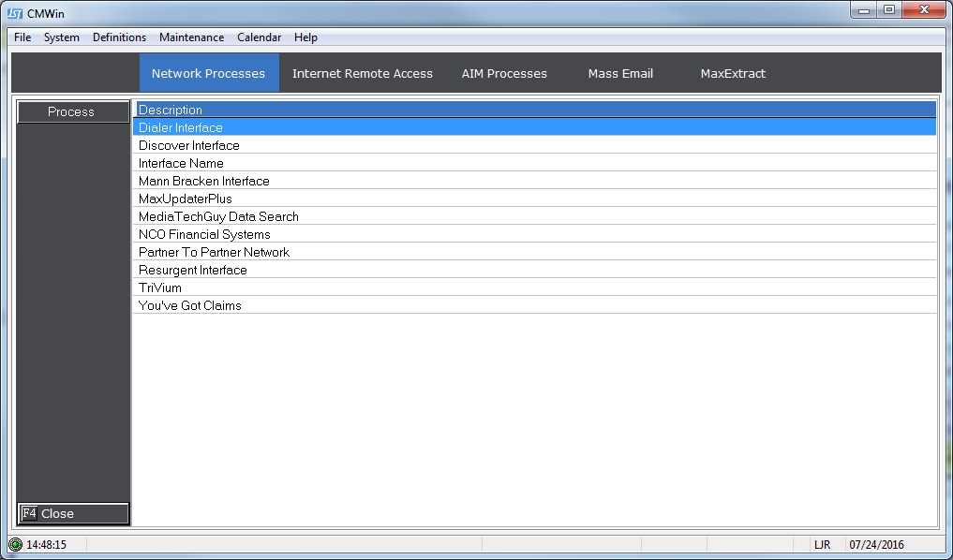Open the File menu
This screenshot has width=953, height=560.
(22, 37)
